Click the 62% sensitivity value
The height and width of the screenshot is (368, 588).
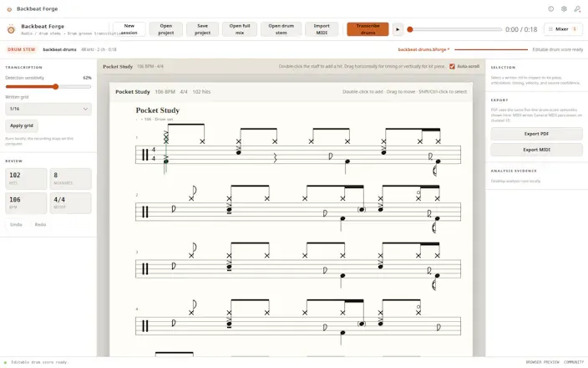coord(87,78)
